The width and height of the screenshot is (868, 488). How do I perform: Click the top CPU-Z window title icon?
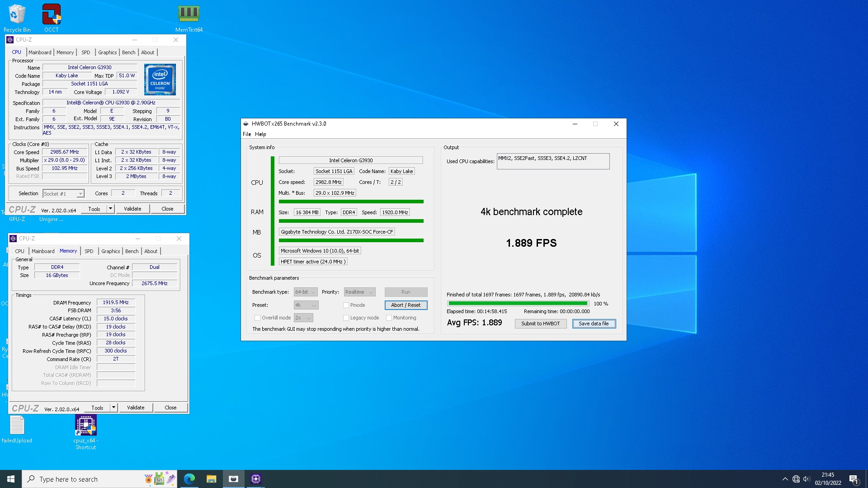[x=10, y=40]
